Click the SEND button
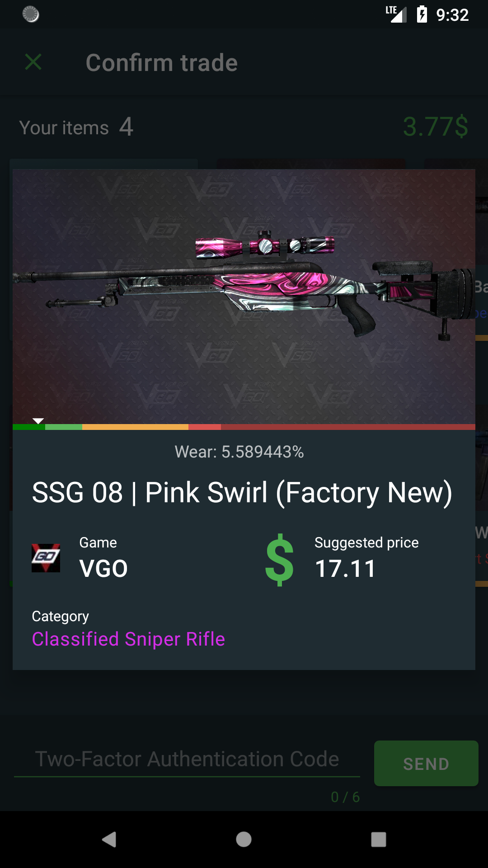Screen dimensions: 488x868 pos(426,763)
